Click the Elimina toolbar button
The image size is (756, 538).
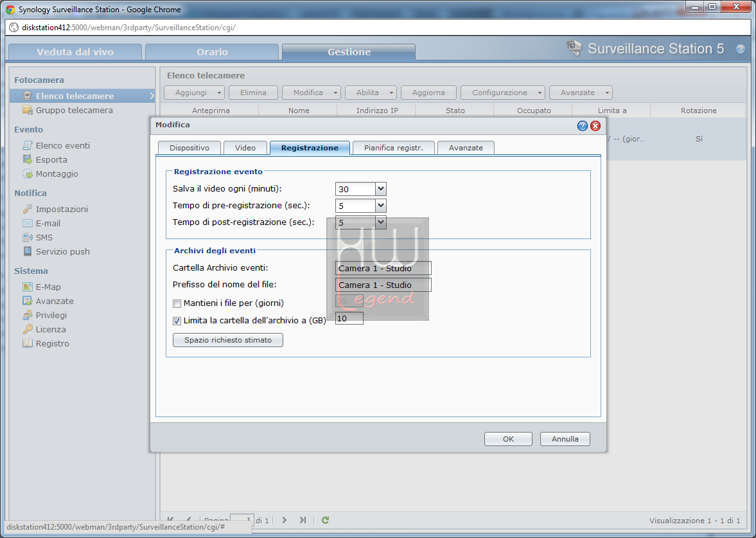tap(253, 93)
